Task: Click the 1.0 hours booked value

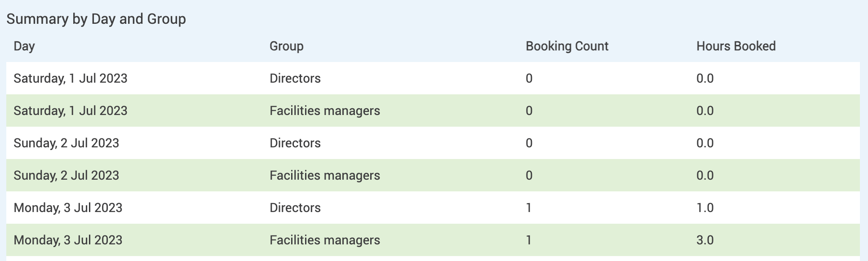Action: (x=704, y=208)
